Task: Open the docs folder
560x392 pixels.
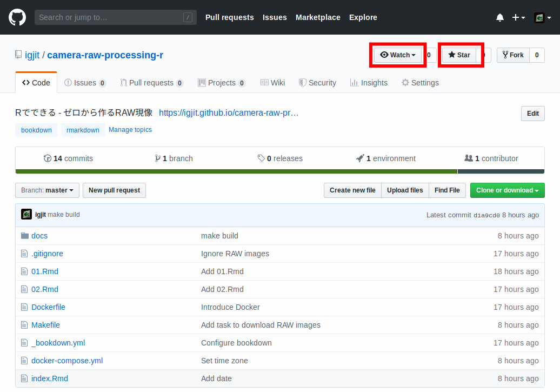Action: click(x=39, y=236)
